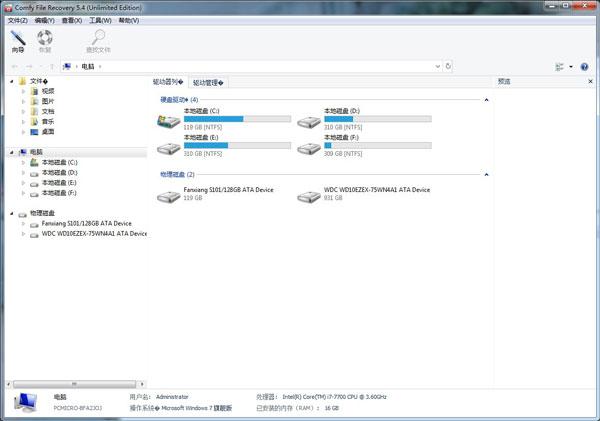Open the 工具(W) menu

coord(100,20)
